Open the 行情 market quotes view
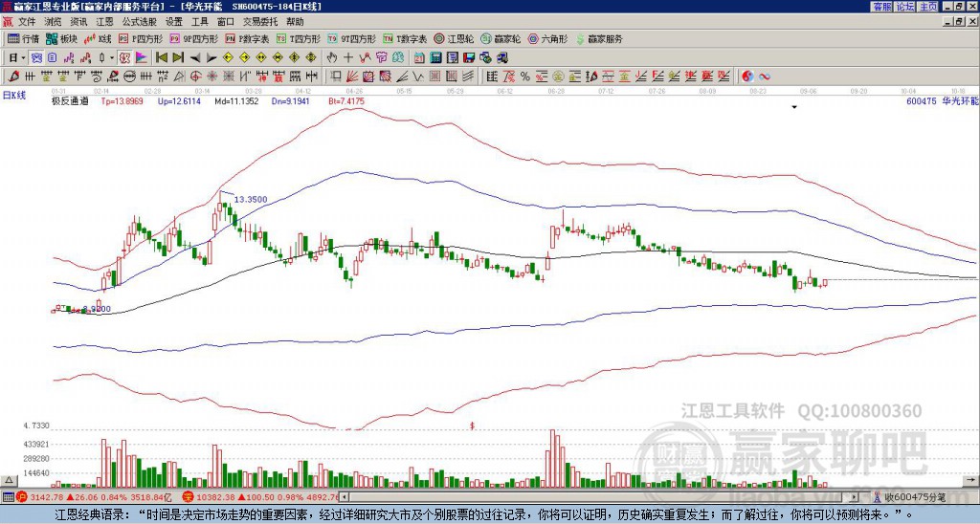 tap(23, 38)
